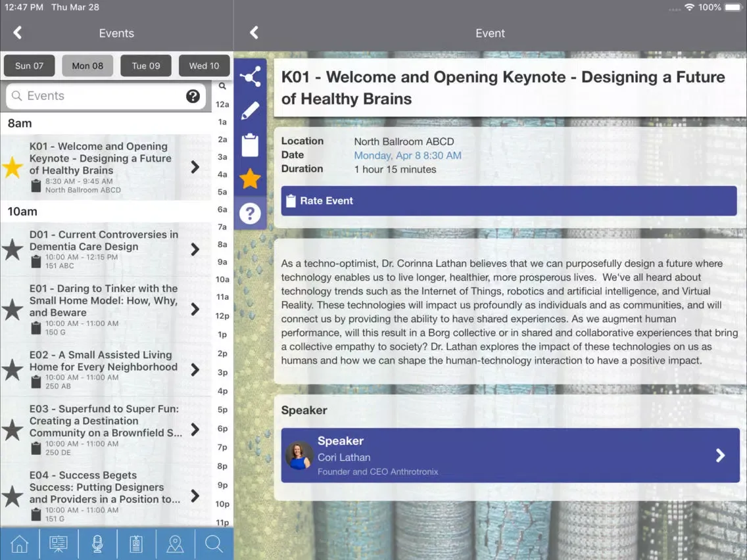
Task: Tap clipboard icon under E02 event row
Action: click(36, 382)
